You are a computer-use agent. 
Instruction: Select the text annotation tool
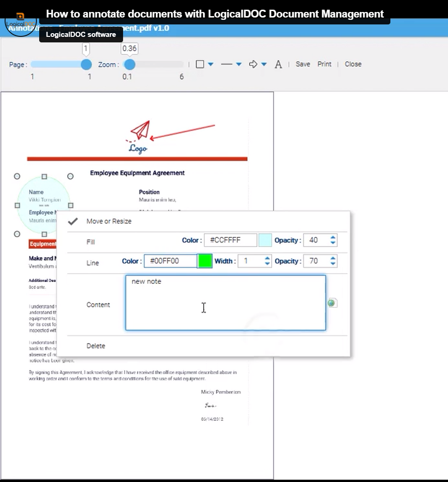tap(278, 65)
